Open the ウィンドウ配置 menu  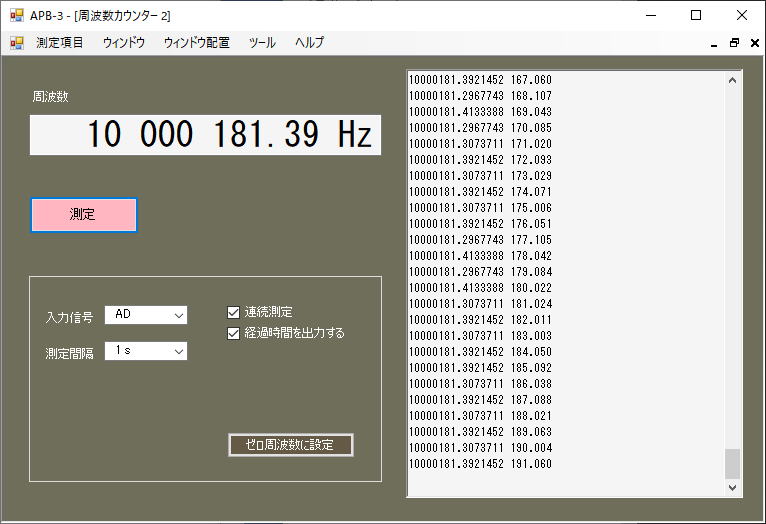tap(196, 43)
